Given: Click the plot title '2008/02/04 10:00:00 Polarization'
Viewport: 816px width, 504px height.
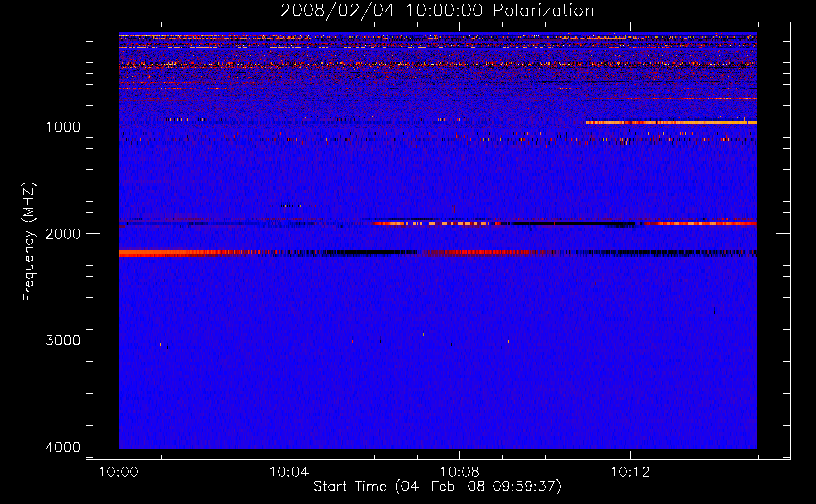Looking at the screenshot, I should point(437,11).
